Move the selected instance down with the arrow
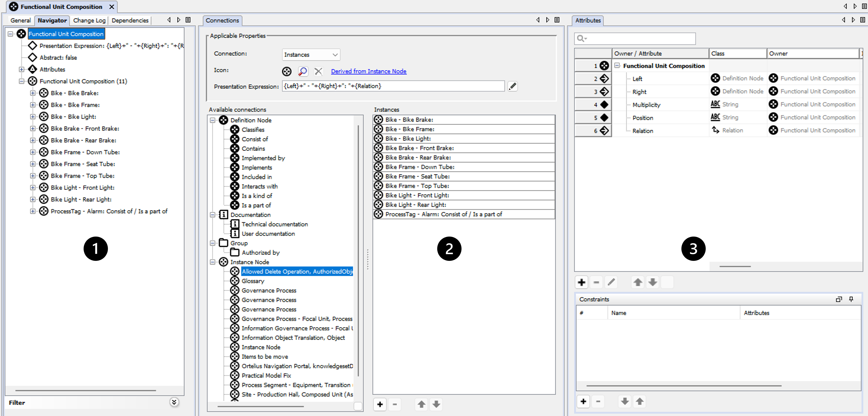 pyautogui.click(x=436, y=404)
